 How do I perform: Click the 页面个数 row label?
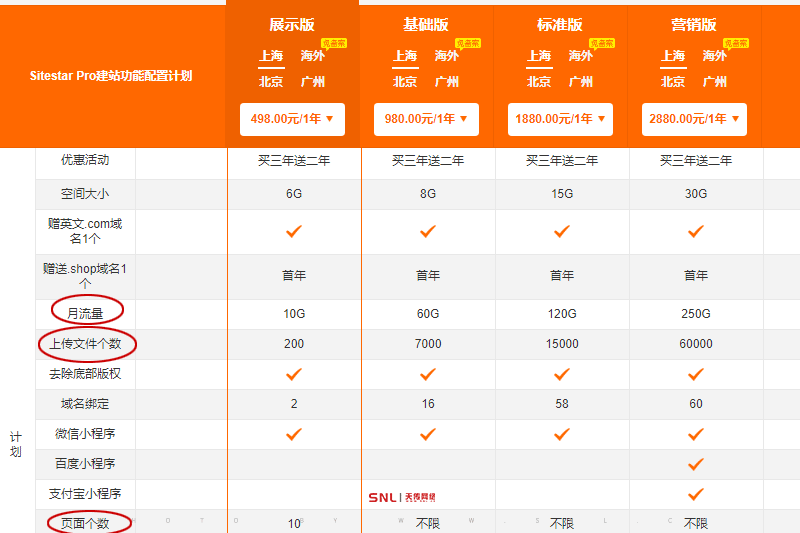85,523
